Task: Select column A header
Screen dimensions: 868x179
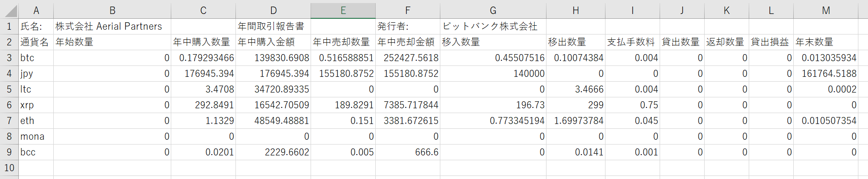Action: pos(36,10)
